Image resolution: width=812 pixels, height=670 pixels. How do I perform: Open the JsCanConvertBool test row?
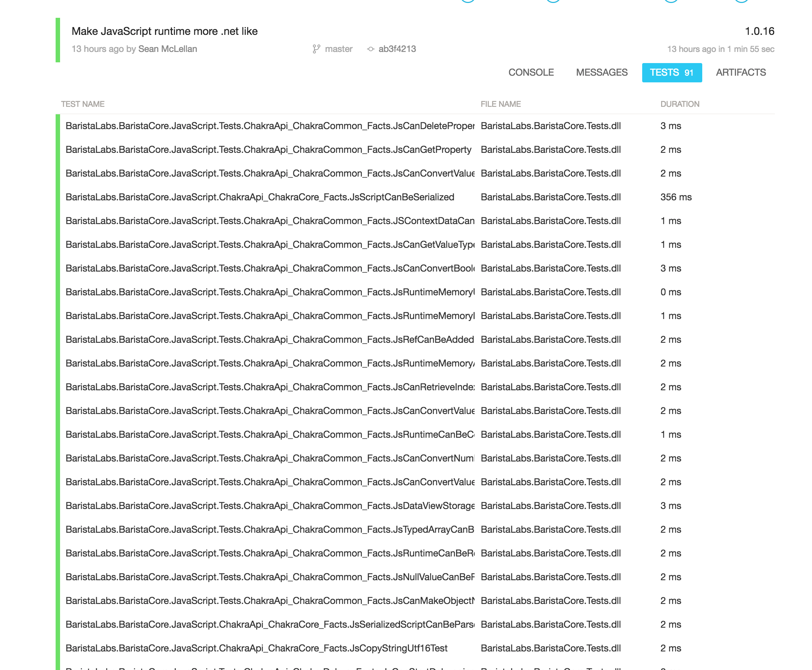point(415,268)
